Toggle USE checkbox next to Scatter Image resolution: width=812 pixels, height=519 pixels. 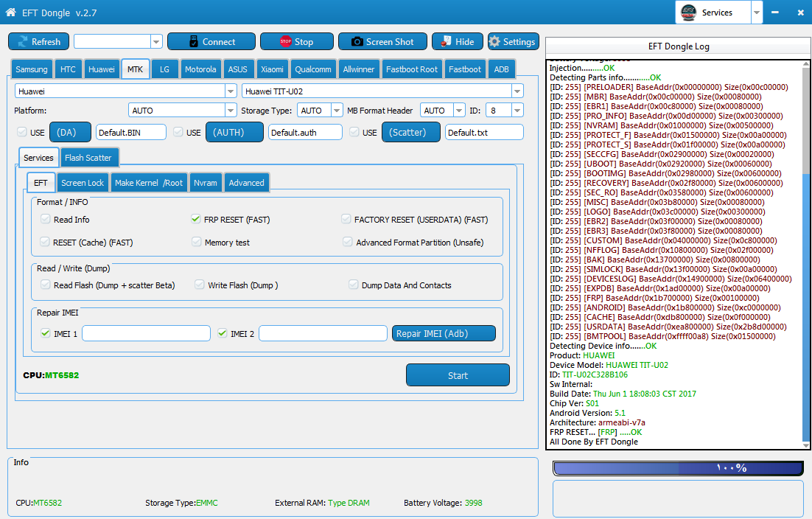(354, 132)
